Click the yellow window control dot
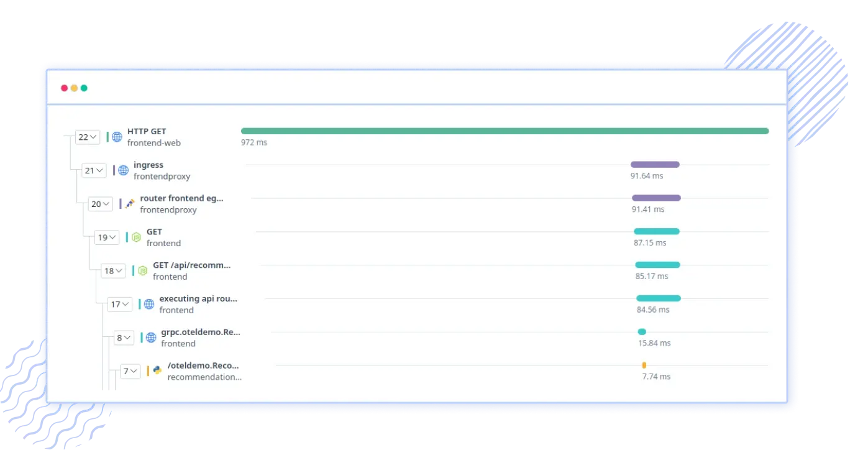This screenshot has height=450, width=868. coord(74,88)
